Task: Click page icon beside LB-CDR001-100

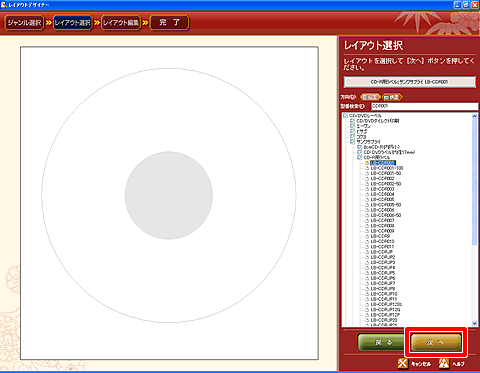Action: point(367,168)
